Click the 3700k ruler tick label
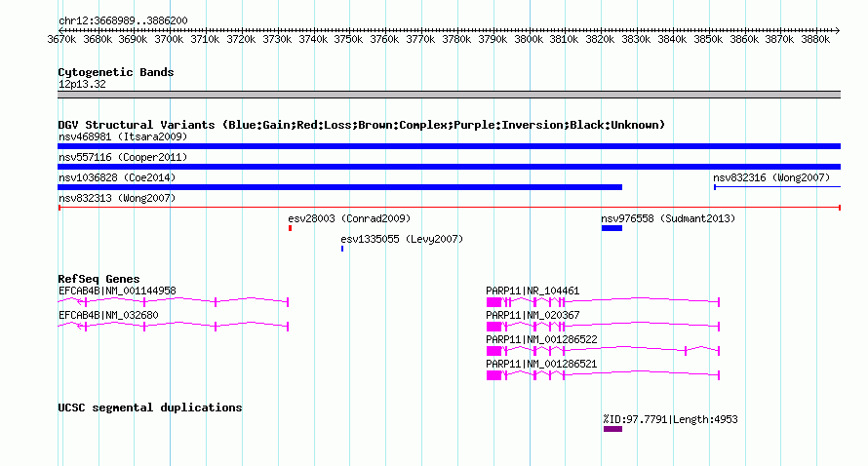The width and height of the screenshot is (868, 466). coord(169,39)
